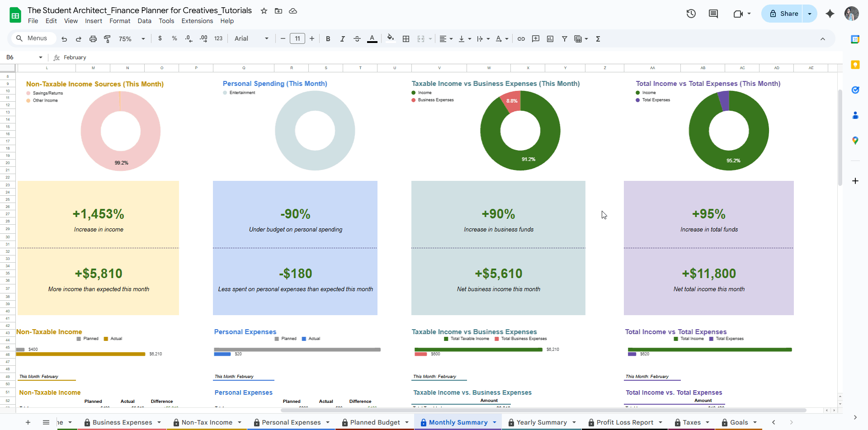
Task: Open the text color picker
Action: pos(372,39)
